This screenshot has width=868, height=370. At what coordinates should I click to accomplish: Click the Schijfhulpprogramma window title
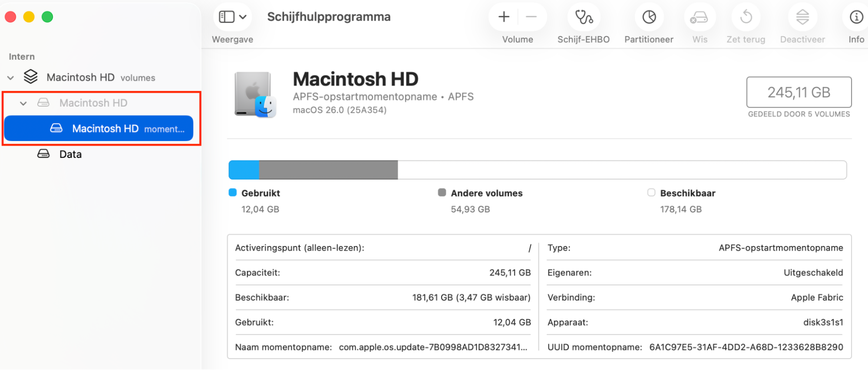click(329, 17)
